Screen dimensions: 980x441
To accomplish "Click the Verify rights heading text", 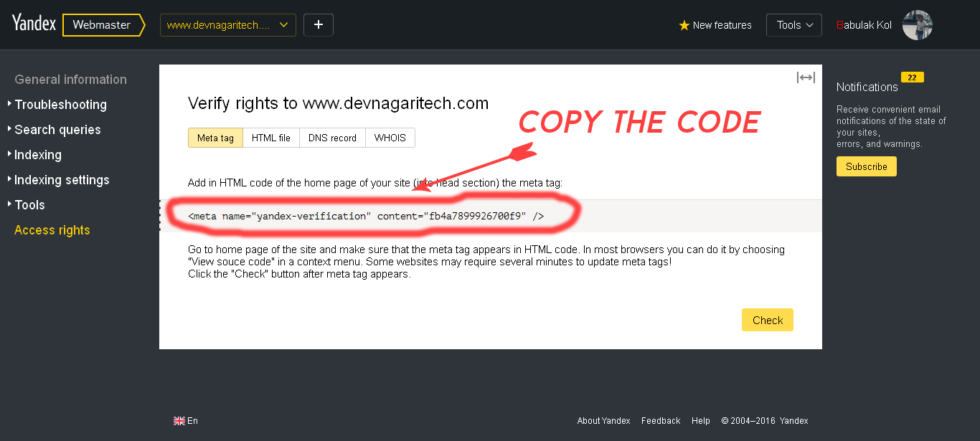I will click(x=338, y=103).
